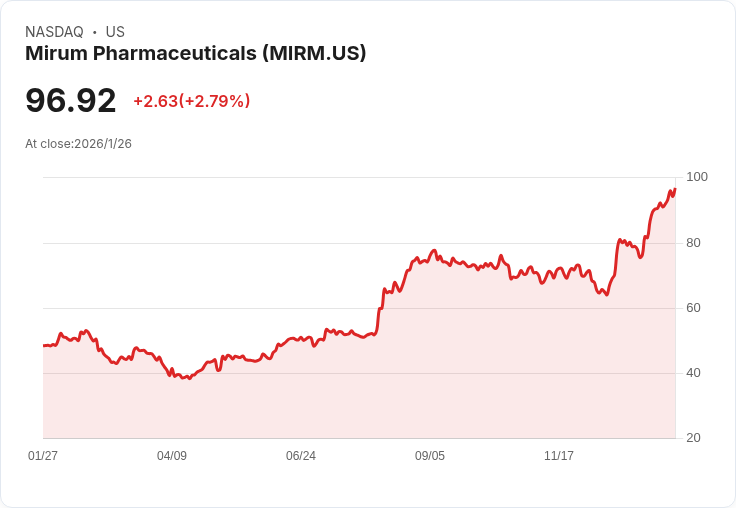Click the 01/27 date axis label

(43, 455)
